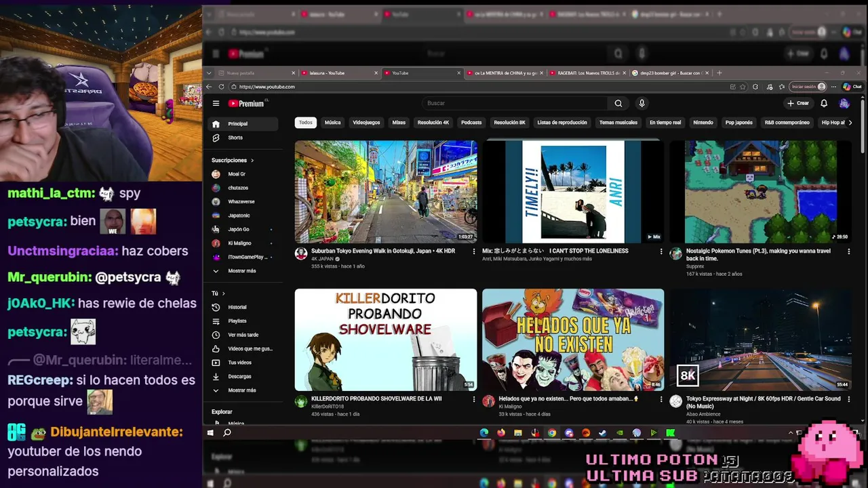Focus the Buscar search field
This screenshot has width=868, height=488.
tap(515, 103)
